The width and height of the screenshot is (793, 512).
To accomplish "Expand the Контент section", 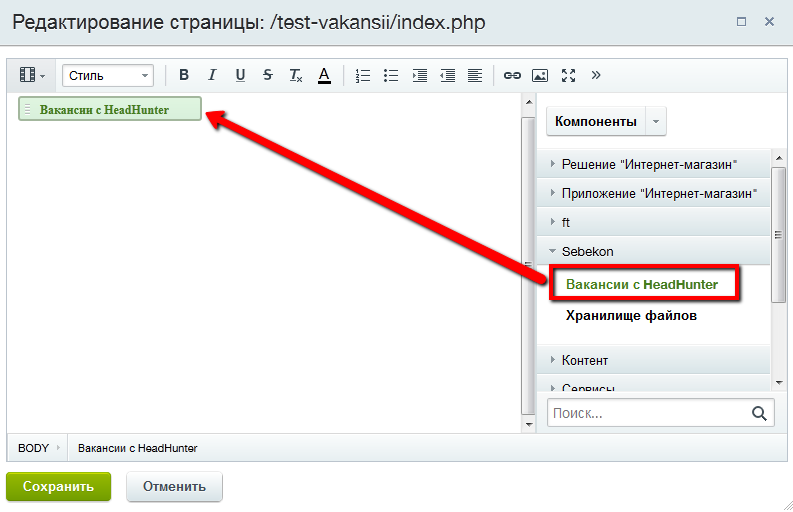I will [x=653, y=360].
